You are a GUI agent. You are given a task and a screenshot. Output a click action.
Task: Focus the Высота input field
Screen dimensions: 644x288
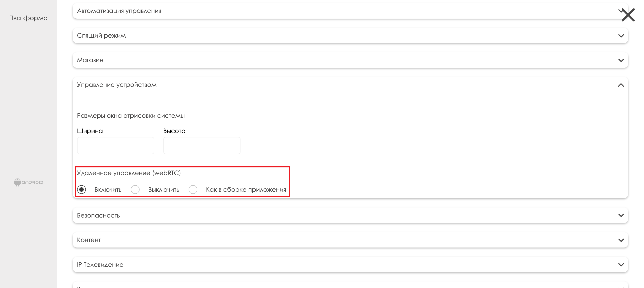[x=202, y=145]
